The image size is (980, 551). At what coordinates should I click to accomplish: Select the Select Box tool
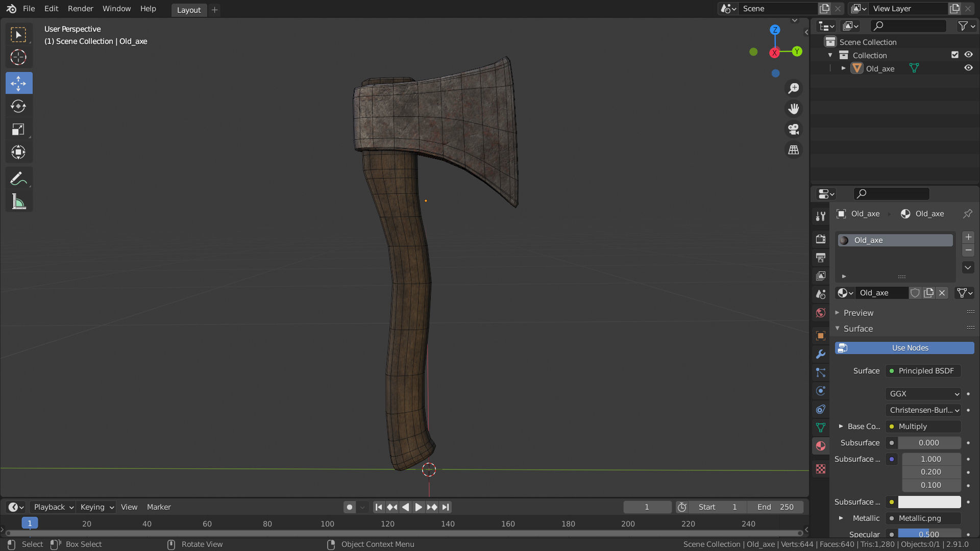pyautogui.click(x=19, y=35)
